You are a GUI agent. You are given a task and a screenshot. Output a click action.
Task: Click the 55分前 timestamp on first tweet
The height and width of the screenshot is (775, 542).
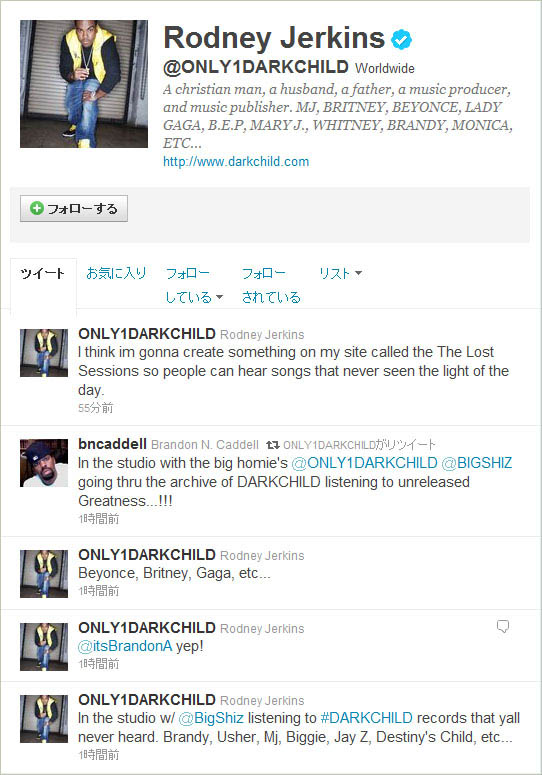click(x=96, y=408)
